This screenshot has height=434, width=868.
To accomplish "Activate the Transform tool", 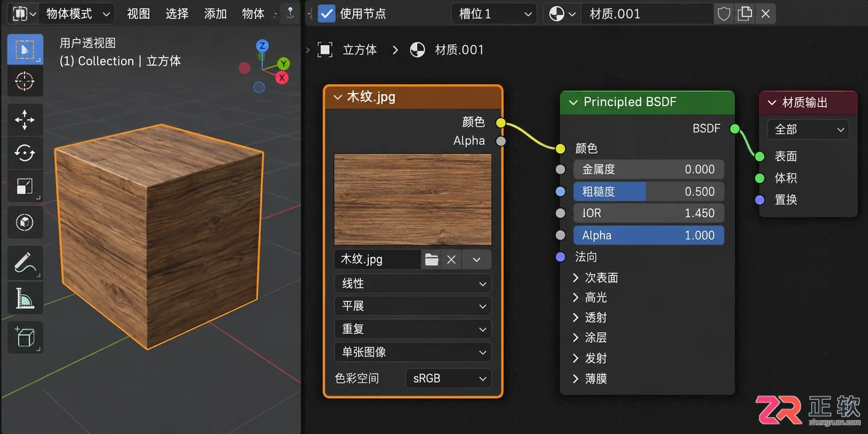I will coord(25,222).
